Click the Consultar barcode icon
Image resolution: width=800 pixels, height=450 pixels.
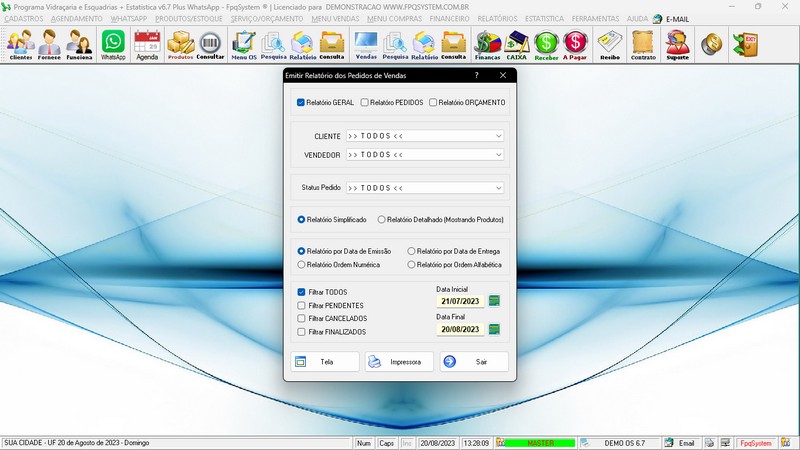coord(210,45)
